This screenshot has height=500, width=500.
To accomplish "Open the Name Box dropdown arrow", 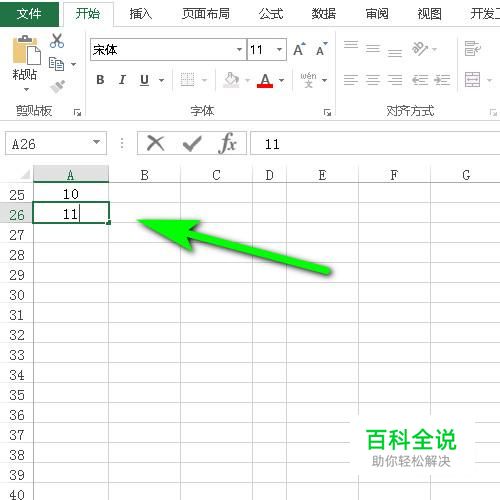I will [x=96, y=142].
